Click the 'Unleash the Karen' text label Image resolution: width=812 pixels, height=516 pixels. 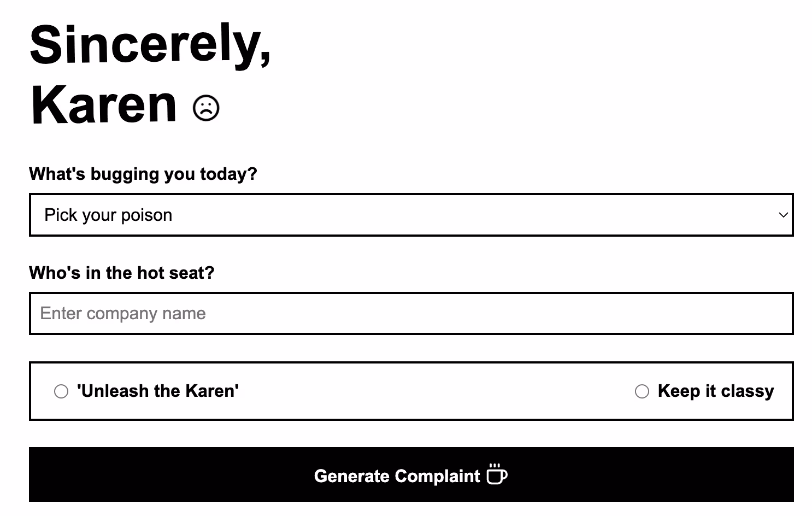[158, 391]
